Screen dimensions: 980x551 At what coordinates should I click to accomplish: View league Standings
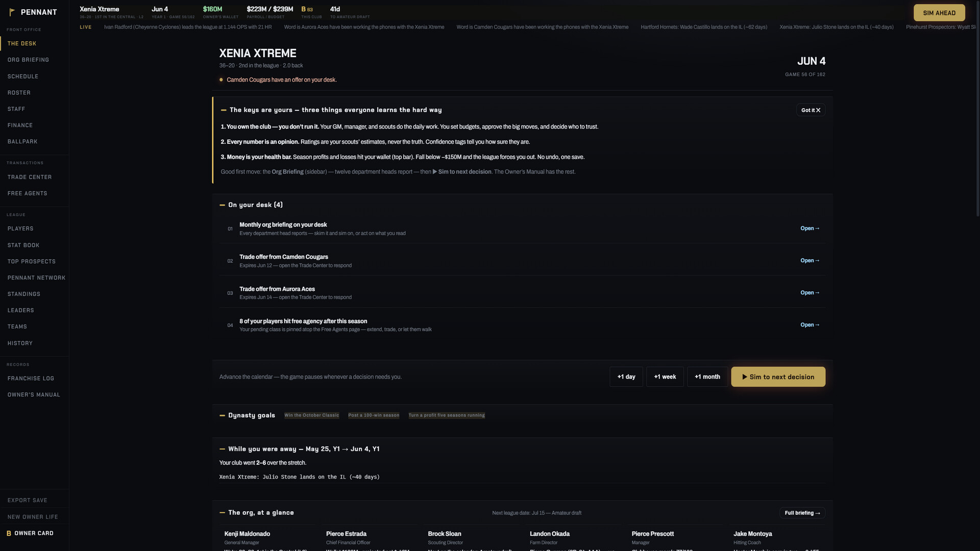(35, 294)
